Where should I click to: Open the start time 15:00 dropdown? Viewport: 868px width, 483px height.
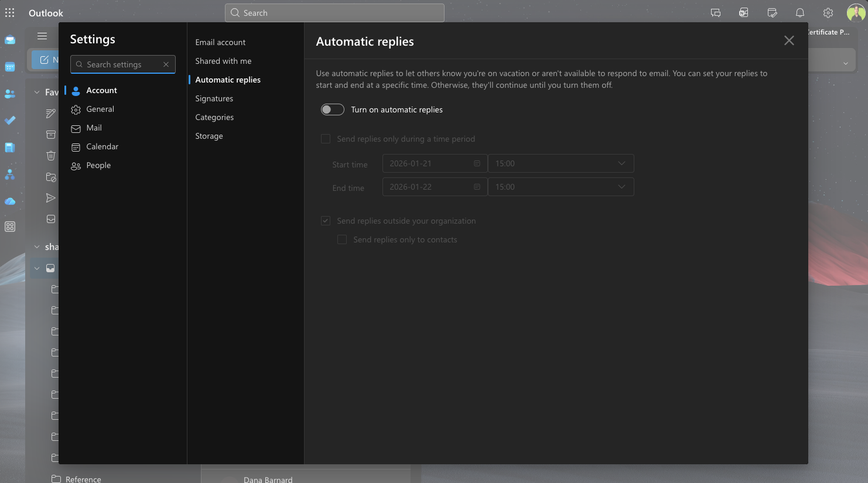pos(561,163)
